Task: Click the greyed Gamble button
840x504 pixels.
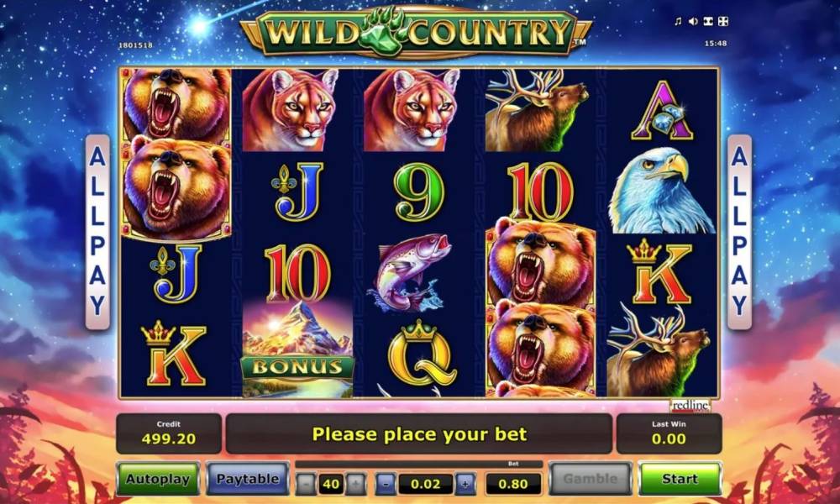Action: click(591, 478)
